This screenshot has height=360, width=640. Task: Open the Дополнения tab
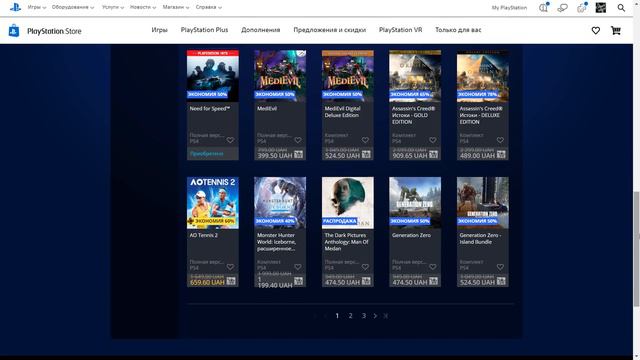tap(261, 30)
